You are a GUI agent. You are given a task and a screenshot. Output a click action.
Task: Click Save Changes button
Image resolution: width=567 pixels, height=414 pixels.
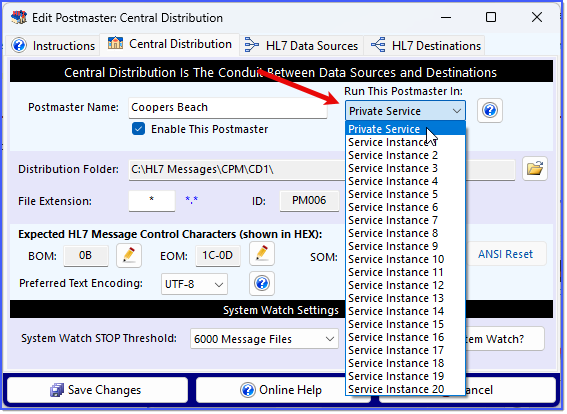97,390
